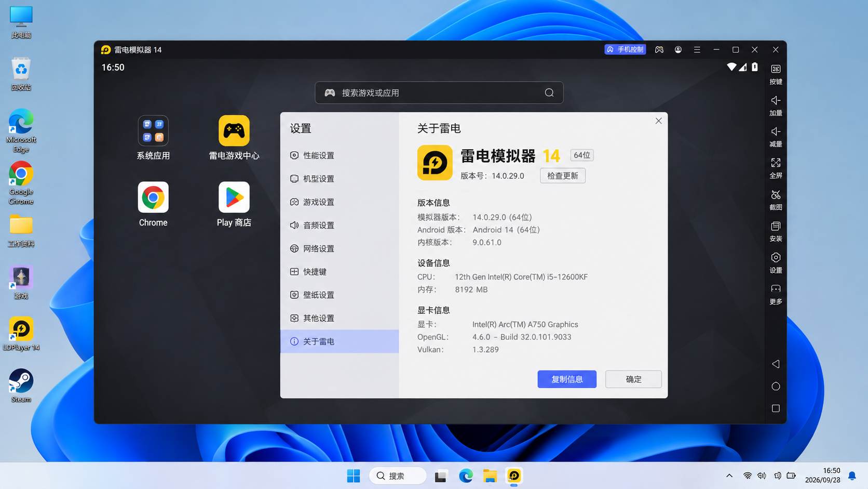Expand hidden system tray icons
Image resolution: width=868 pixels, height=489 pixels.
point(729,476)
